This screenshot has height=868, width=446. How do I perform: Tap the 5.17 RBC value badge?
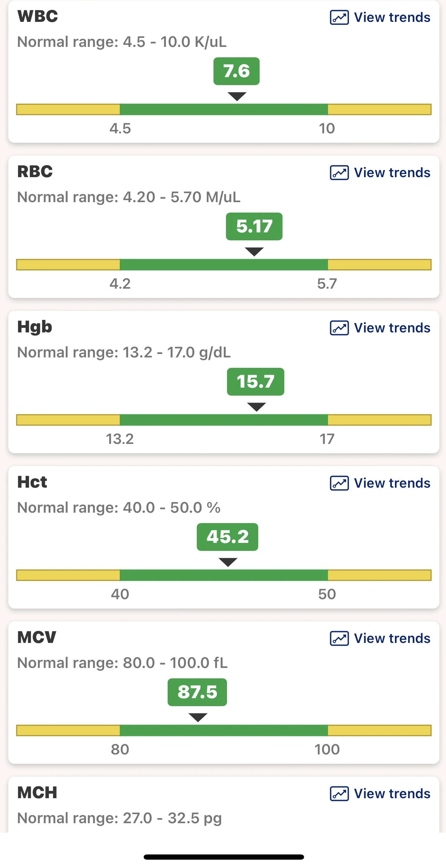[254, 226]
